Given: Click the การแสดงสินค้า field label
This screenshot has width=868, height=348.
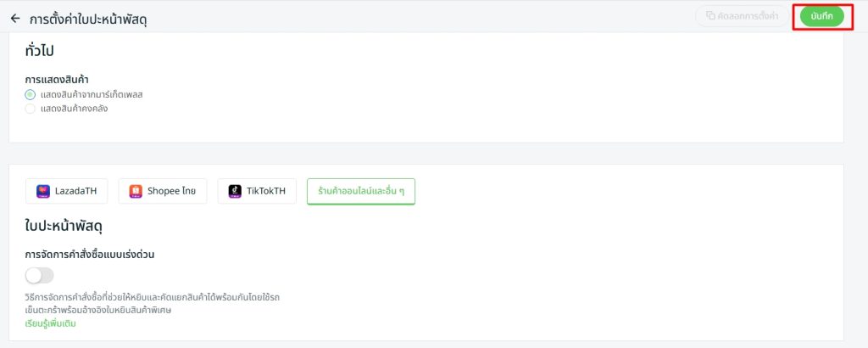Looking at the screenshot, I should (x=58, y=80).
